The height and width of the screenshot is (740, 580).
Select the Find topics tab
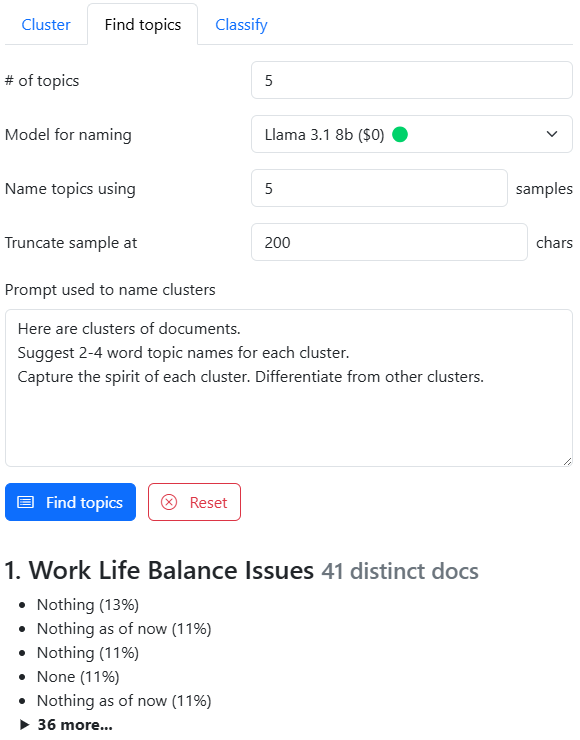[143, 25]
